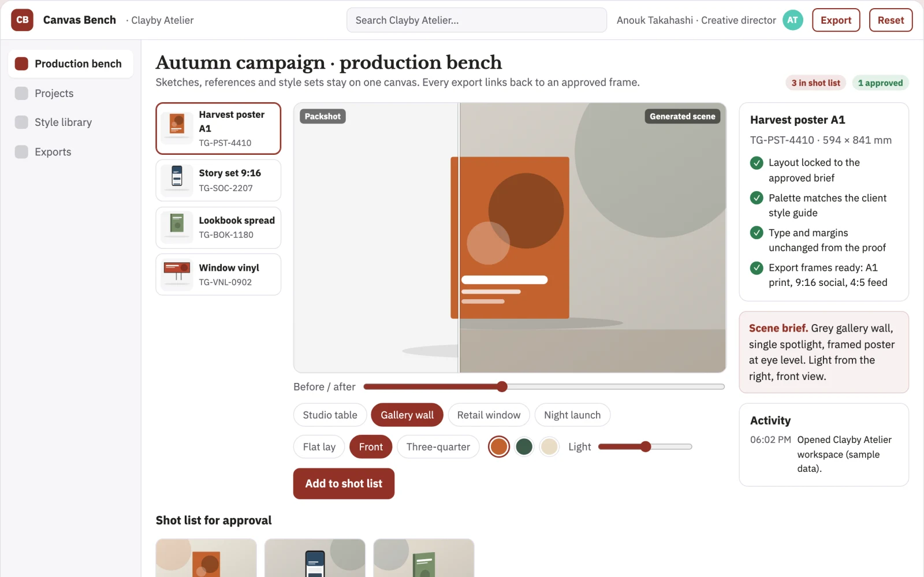Click check icon beside Export frames ready
The height and width of the screenshot is (577, 924).
tap(757, 268)
